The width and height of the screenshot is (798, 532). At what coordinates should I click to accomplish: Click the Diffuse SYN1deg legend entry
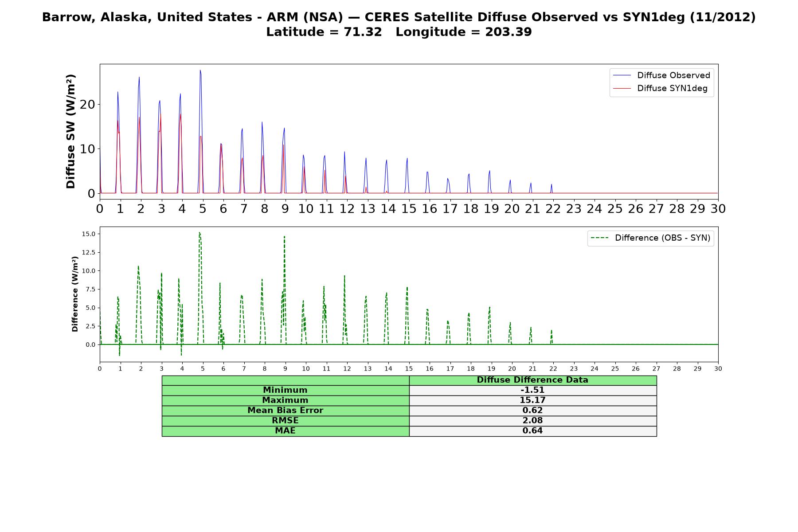(660, 88)
